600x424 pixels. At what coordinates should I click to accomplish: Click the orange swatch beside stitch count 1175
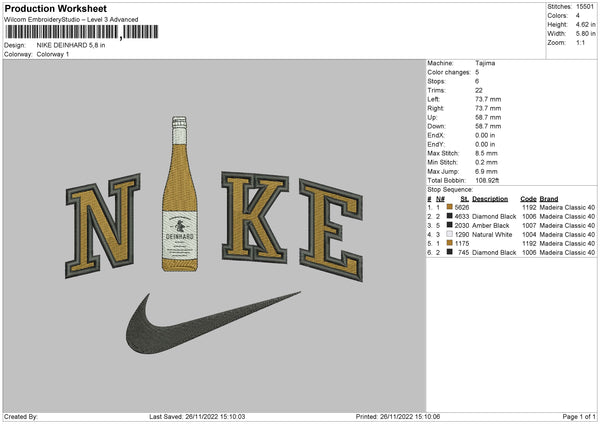pos(450,243)
